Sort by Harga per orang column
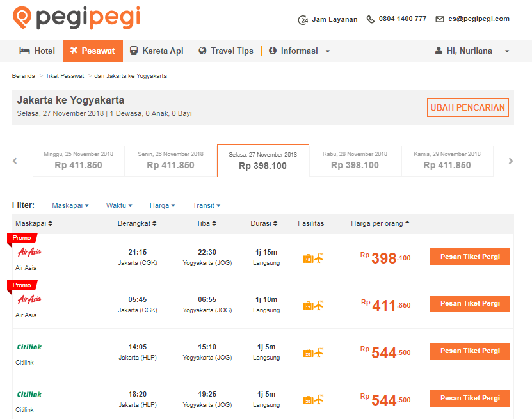The image size is (532, 419). 380,223
